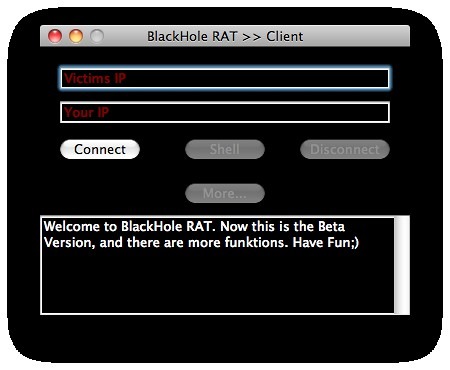Click the welcome message text in log
The image size is (450, 370).
(201, 235)
